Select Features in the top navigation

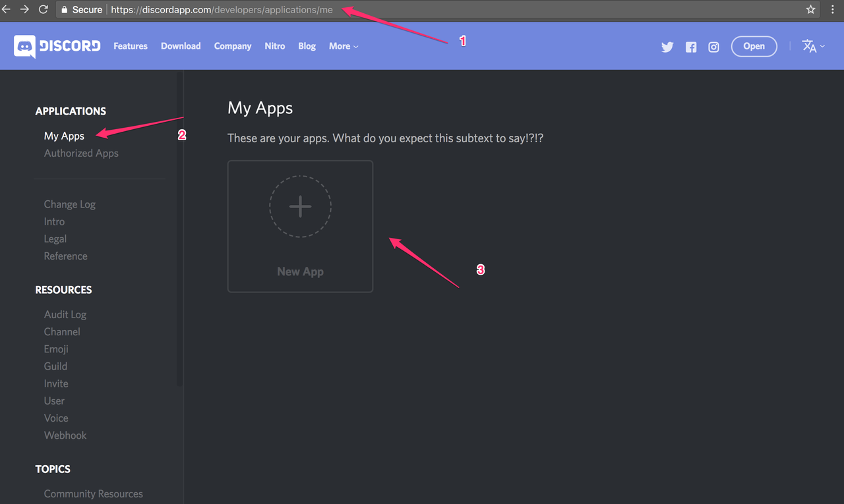130,46
